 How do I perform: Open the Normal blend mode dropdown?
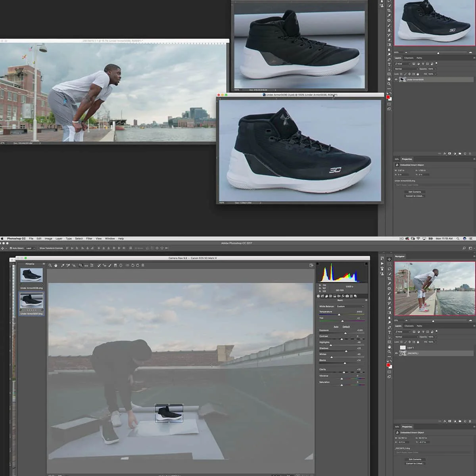pyautogui.click(x=406, y=337)
